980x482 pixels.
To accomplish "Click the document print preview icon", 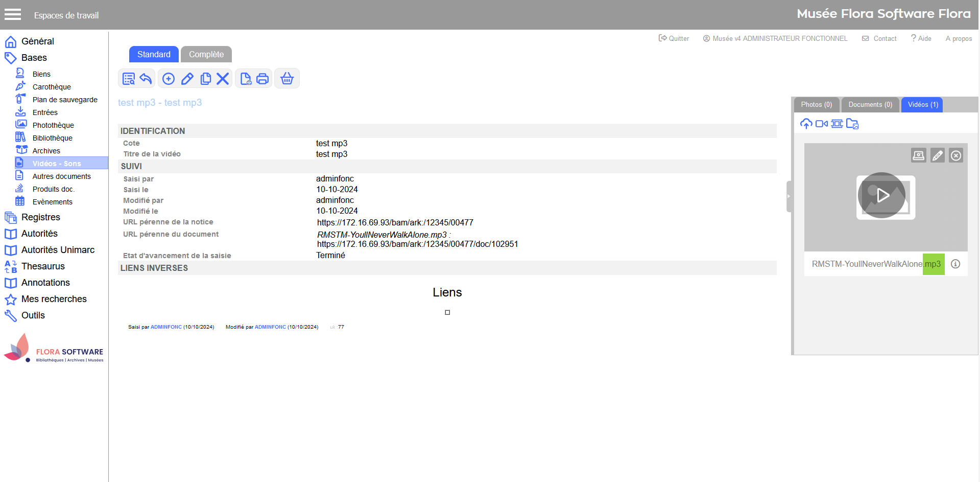I will click(246, 79).
